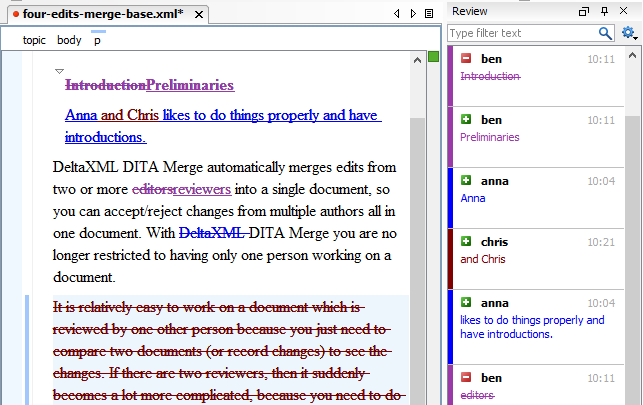This screenshot has height=405, width=643.
Task: Go to next editor tab arrow
Action: [x=413, y=14]
